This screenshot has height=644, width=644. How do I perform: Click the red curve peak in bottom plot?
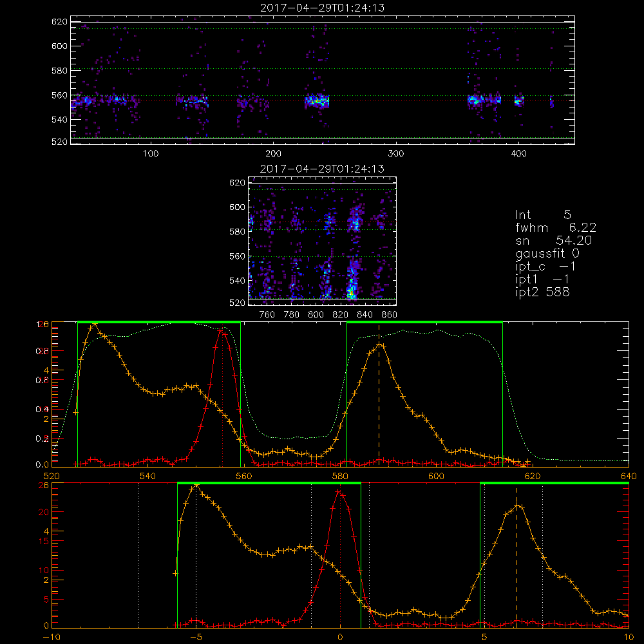click(339, 491)
